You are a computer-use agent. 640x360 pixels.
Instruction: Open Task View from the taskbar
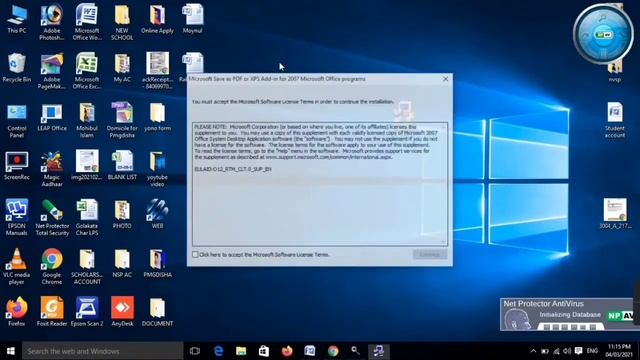tap(195, 351)
